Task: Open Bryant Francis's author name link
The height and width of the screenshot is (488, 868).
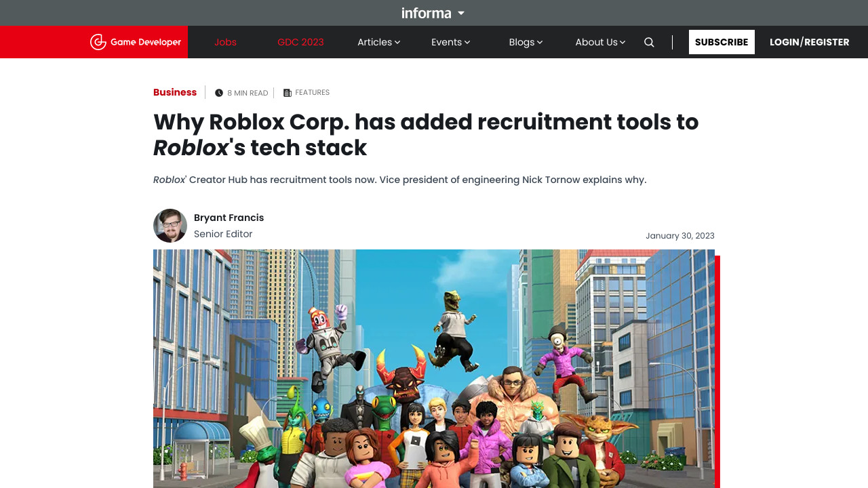Action: [x=229, y=218]
